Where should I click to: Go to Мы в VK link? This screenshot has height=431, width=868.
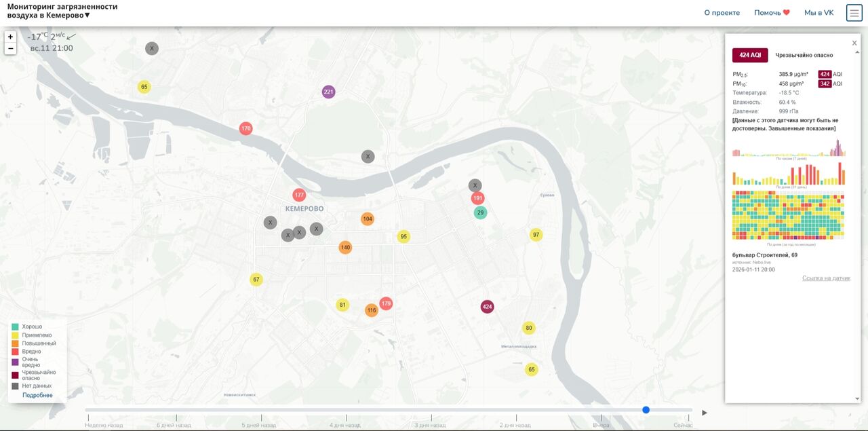(818, 13)
